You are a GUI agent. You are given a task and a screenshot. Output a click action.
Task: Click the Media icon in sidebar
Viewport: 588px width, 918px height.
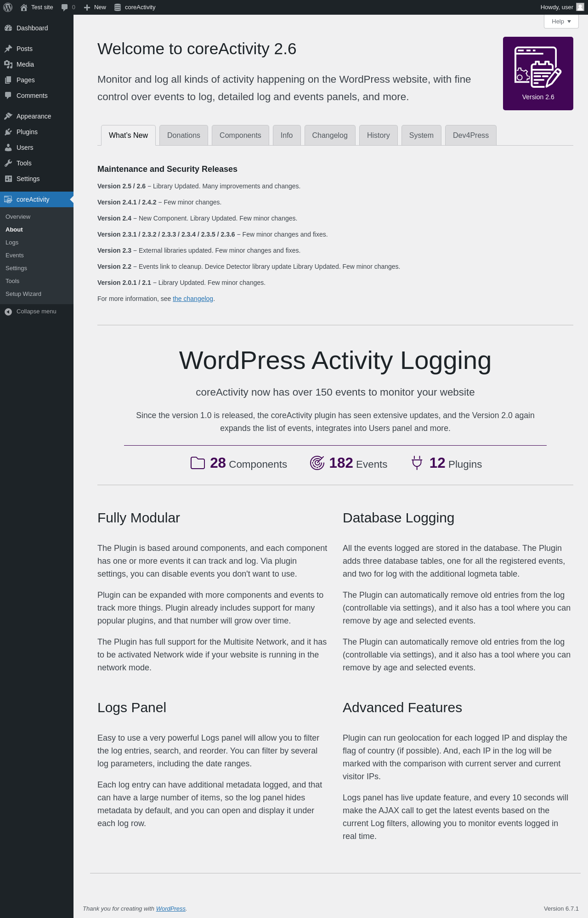pyautogui.click(x=8, y=64)
